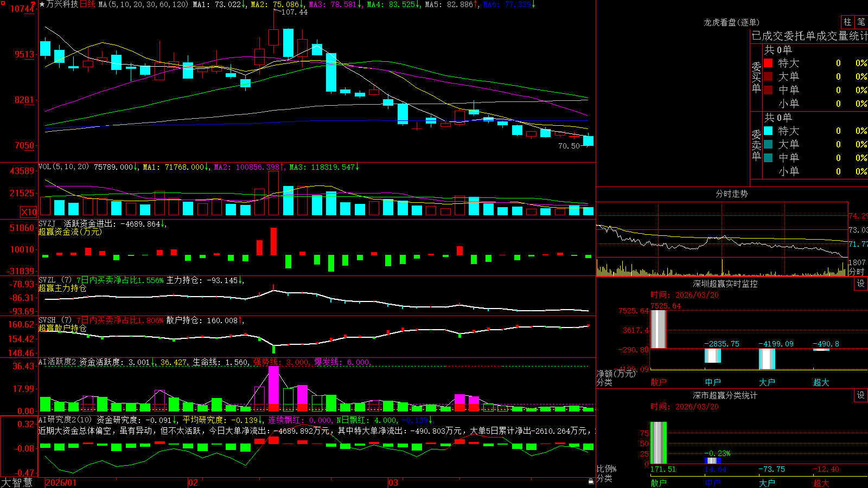Viewport: 868px width, 488px height.
Task: Click the lock icon at chart bottom right
Action: pos(591,481)
